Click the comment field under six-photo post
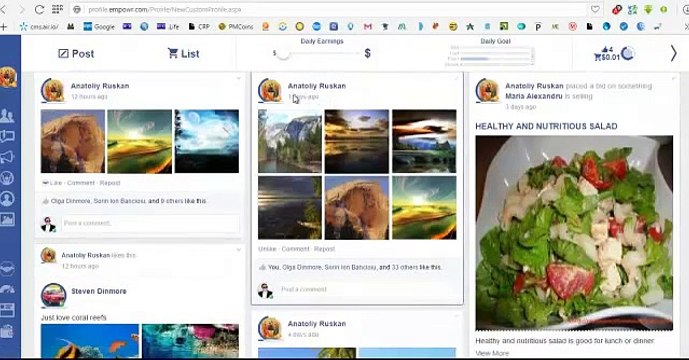Image resolution: width=689 pixels, height=360 pixels. click(x=368, y=290)
